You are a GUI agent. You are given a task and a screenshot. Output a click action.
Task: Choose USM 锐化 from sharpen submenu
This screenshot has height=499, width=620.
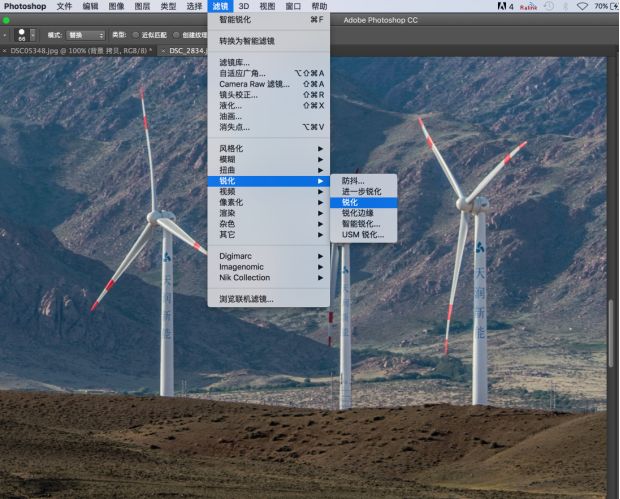click(363, 235)
